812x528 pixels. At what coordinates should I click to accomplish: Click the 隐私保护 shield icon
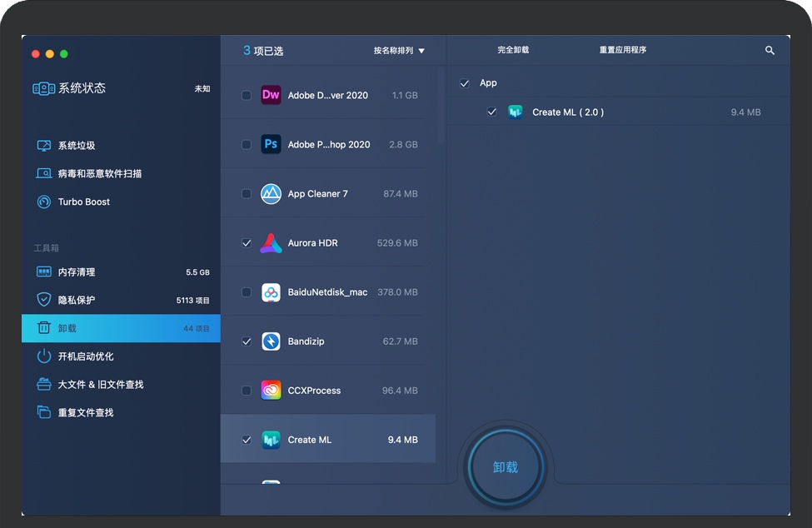tap(44, 300)
